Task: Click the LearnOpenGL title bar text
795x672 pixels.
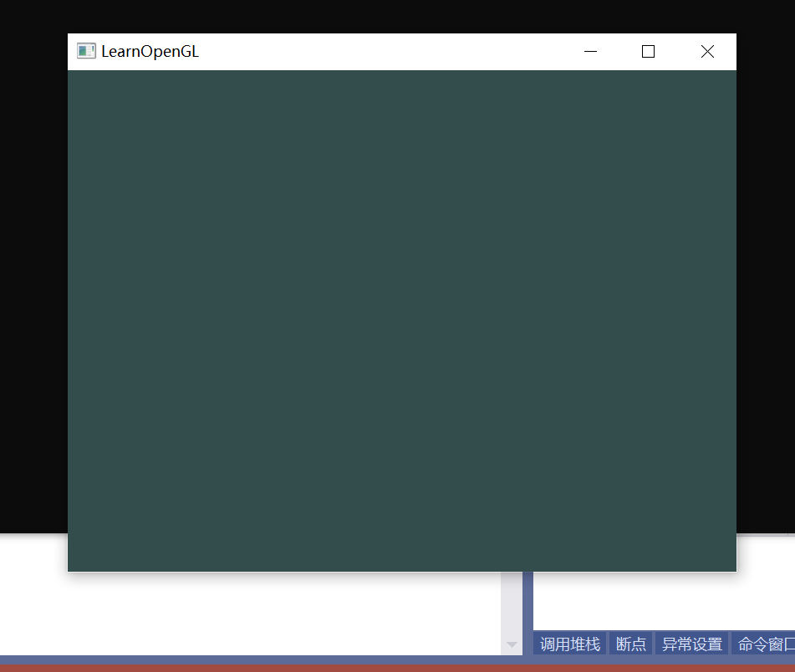Action: pyautogui.click(x=150, y=52)
